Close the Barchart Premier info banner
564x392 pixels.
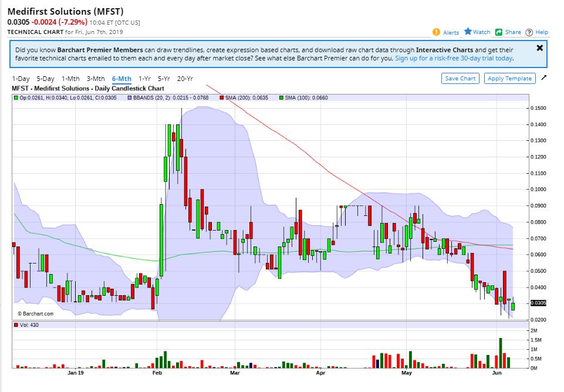pos(539,48)
